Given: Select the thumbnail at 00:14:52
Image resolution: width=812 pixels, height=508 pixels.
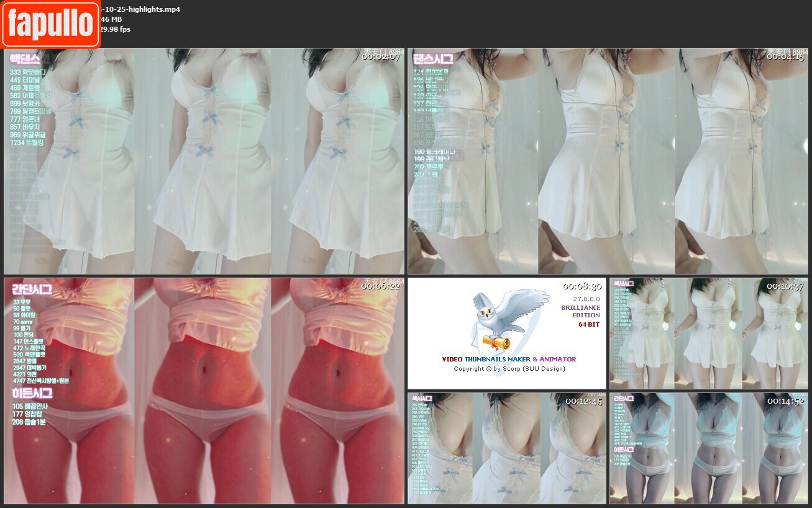Looking at the screenshot, I should [x=708, y=448].
